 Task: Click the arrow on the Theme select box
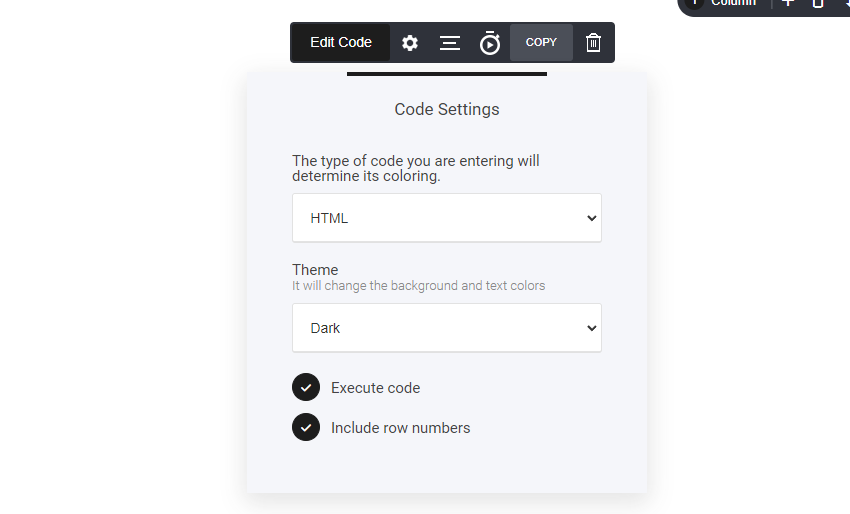point(591,328)
